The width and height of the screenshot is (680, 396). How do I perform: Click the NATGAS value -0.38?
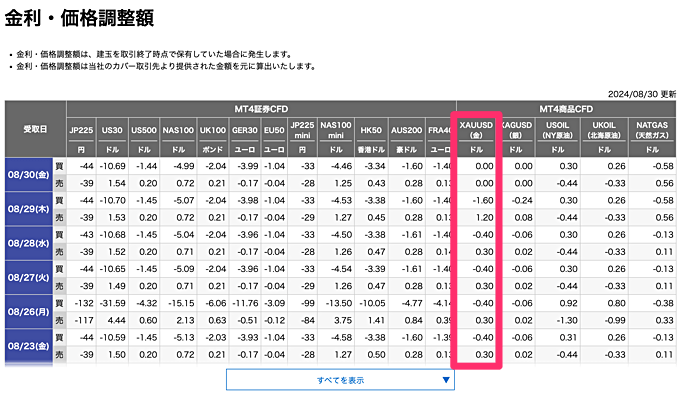coord(663,303)
